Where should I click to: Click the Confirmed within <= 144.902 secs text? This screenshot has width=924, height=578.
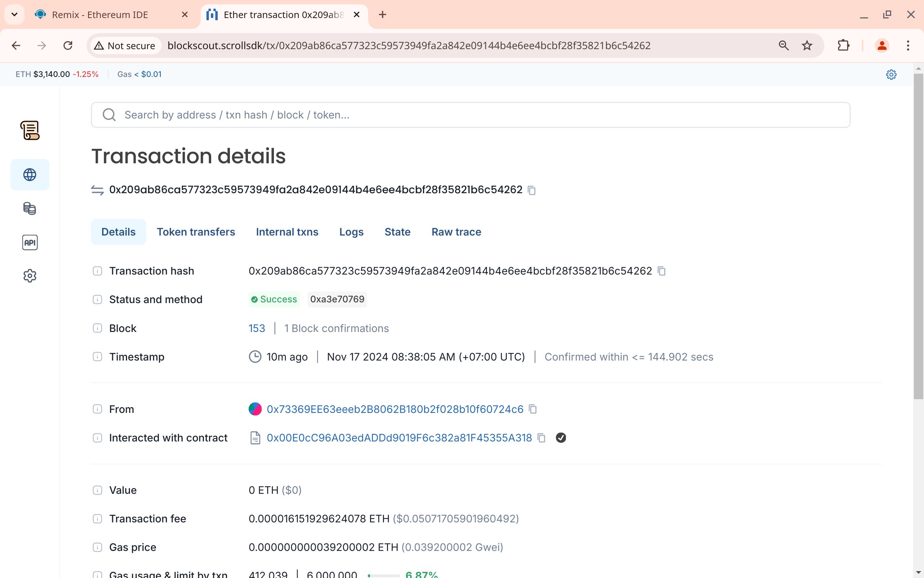pyautogui.click(x=628, y=357)
